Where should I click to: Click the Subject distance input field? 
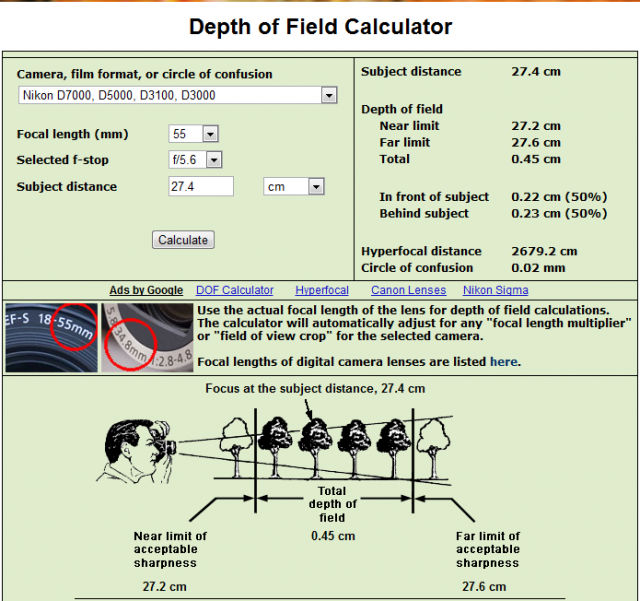coord(201,187)
